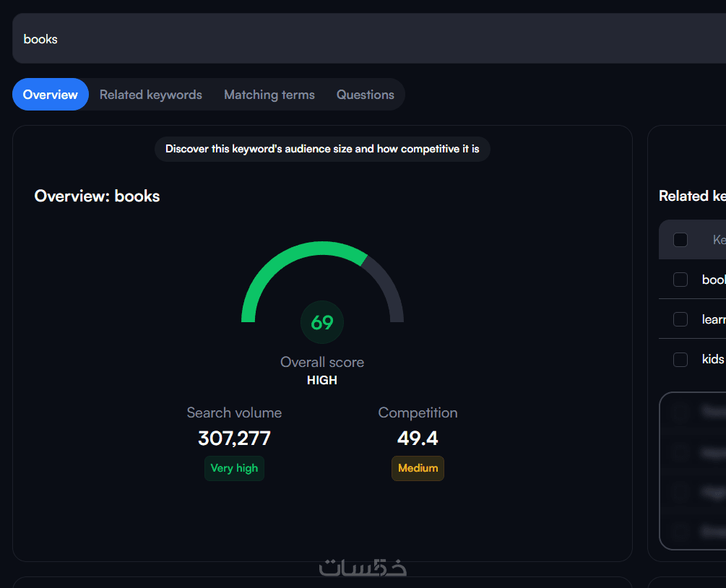Open the Related keywords tab
The width and height of the screenshot is (726, 588).
[151, 95]
